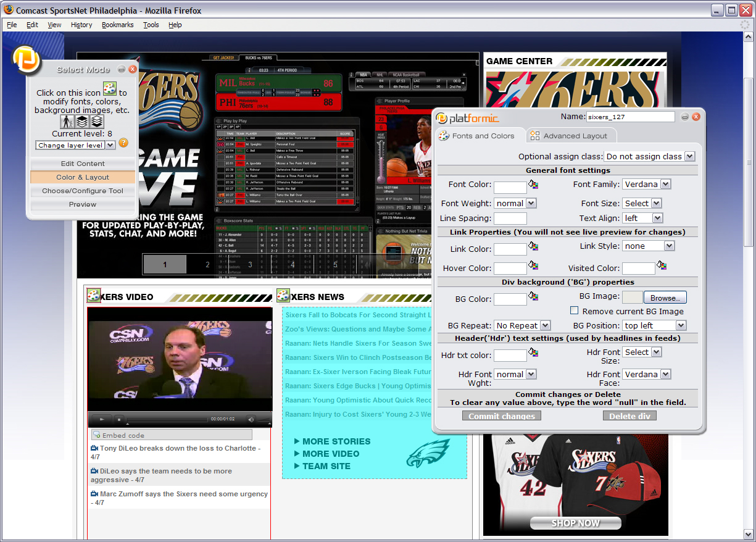
Task: Click palette icon beside Sixers News heading
Action: (x=283, y=296)
